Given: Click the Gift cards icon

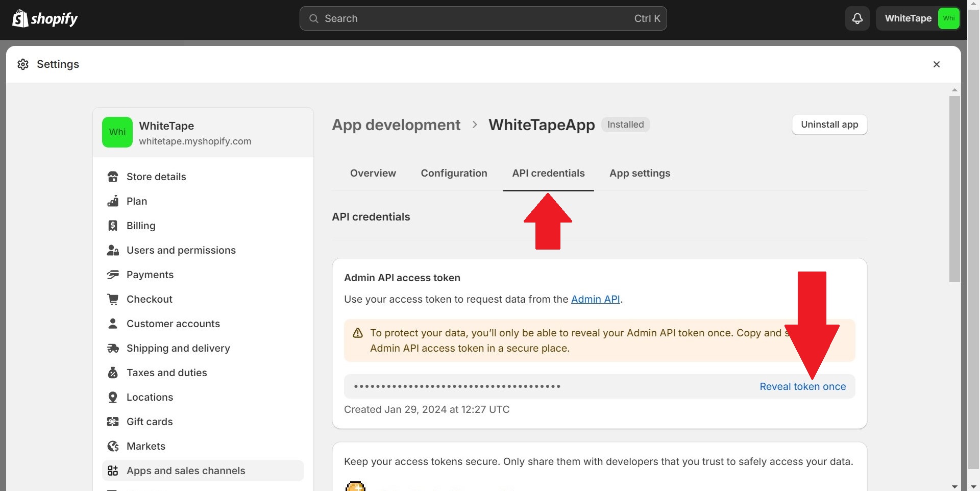Looking at the screenshot, I should tap(113, 422).
